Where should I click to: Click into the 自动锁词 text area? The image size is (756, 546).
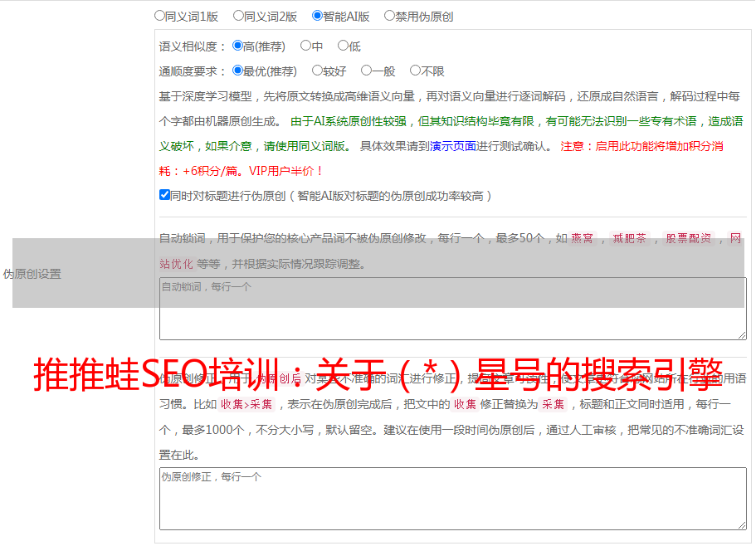[x=453, y=309]
